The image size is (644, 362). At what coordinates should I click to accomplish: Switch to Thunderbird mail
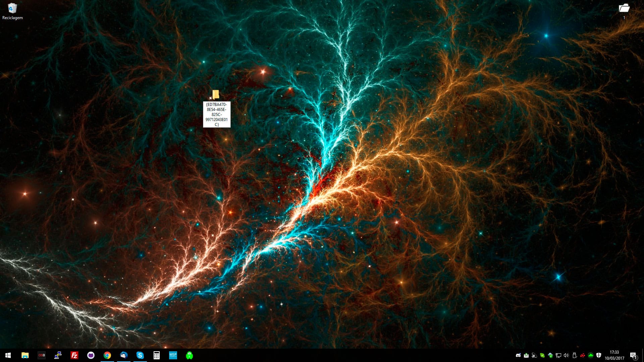click(124, 355)
